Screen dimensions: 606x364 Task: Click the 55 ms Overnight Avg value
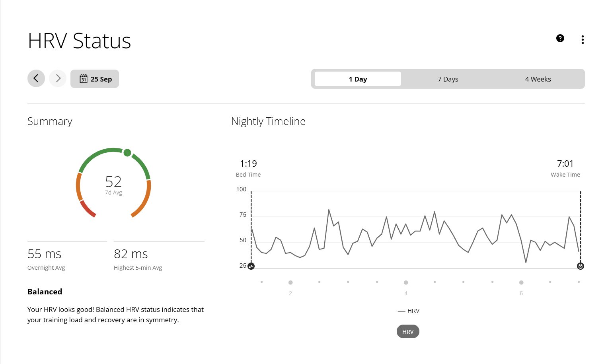point(45,254)
